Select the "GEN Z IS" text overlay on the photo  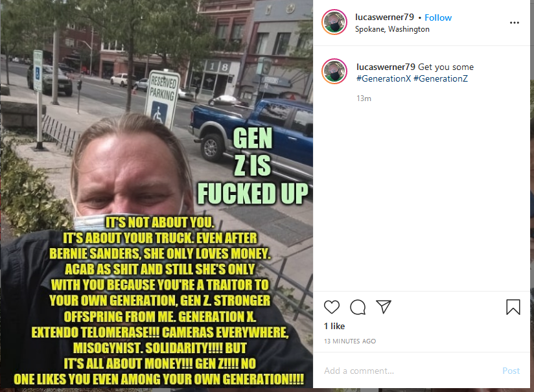252,152
